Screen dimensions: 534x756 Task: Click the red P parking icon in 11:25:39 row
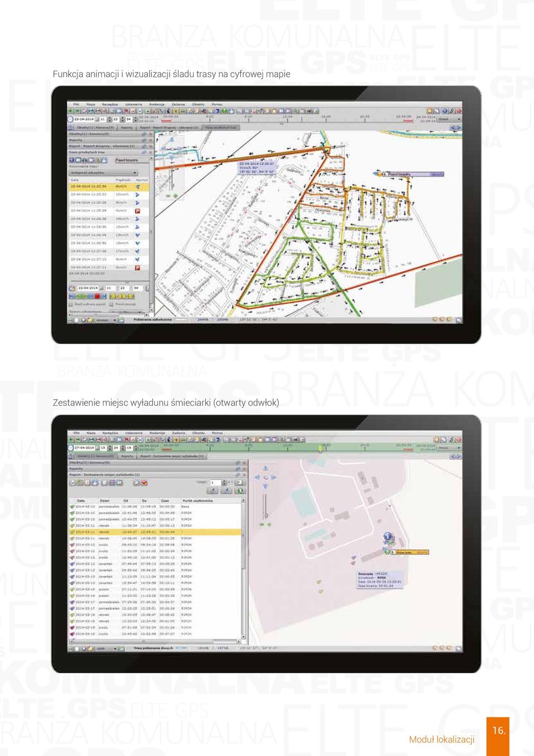pyautogui.click(x=137, y=211)
